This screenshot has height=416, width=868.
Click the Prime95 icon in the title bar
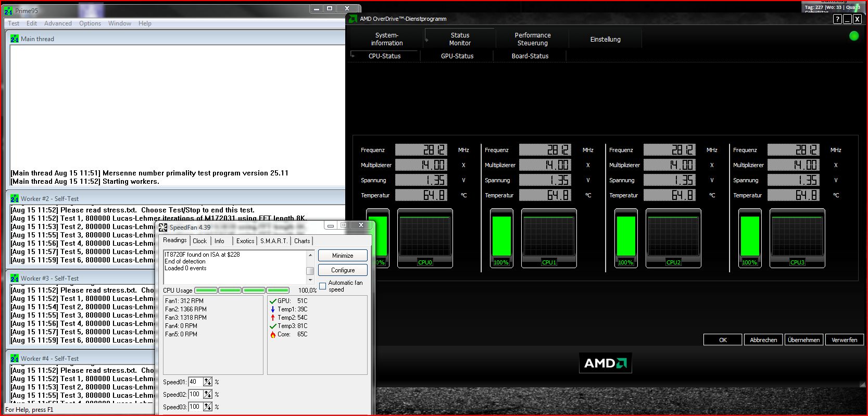[x=8, y=10]
